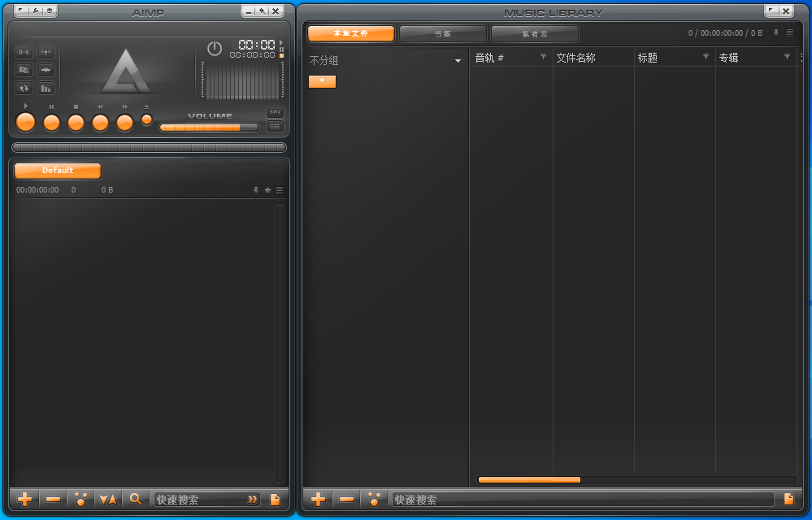Open the Music Library menu lines icon
Screen dimensions: 812x520
(790, 32)
